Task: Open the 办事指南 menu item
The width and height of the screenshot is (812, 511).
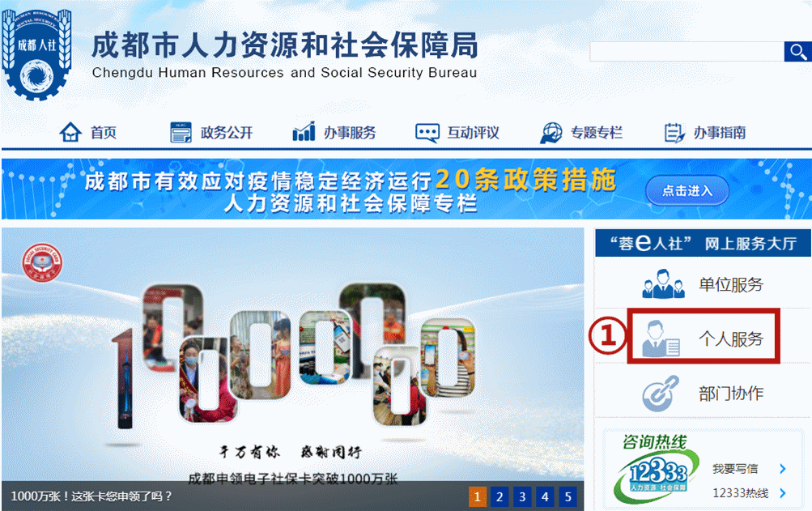Action: click(720, 133)
